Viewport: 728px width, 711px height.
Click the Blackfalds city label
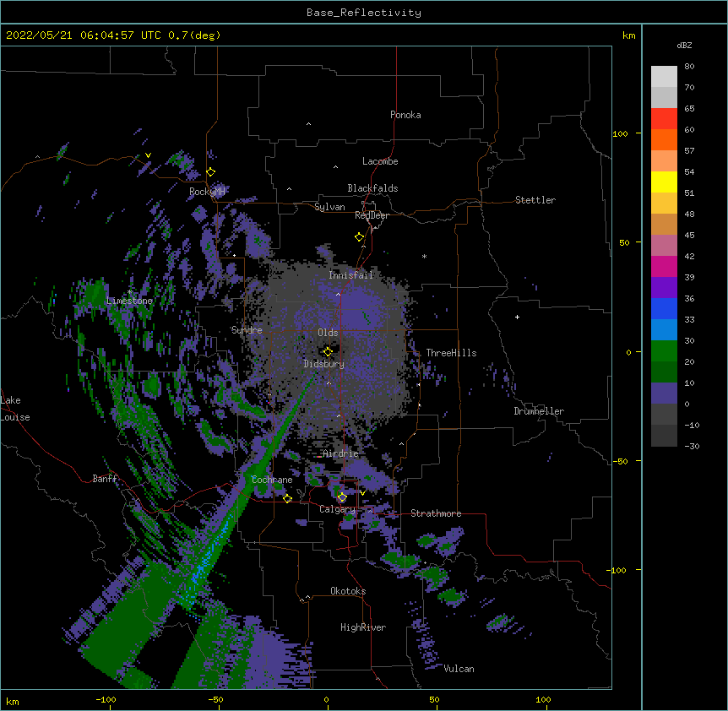coord(372,188)
